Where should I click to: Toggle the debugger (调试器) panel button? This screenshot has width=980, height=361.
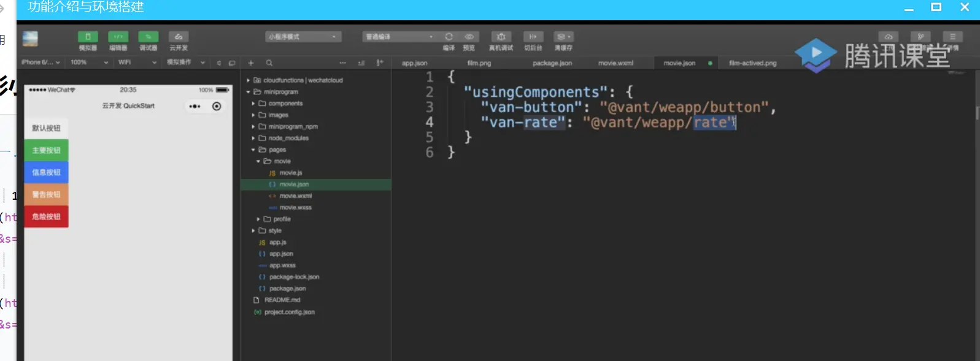click(x=148, y=37)
